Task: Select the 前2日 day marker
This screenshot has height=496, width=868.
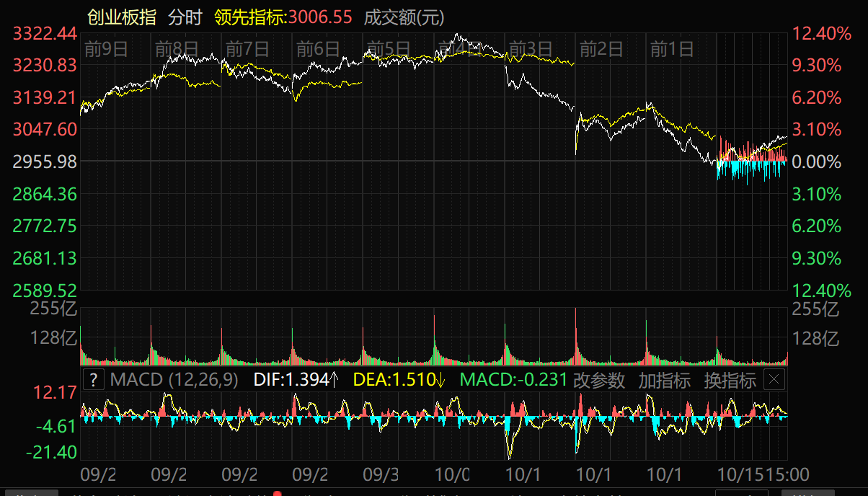Action: coord(601,49)
